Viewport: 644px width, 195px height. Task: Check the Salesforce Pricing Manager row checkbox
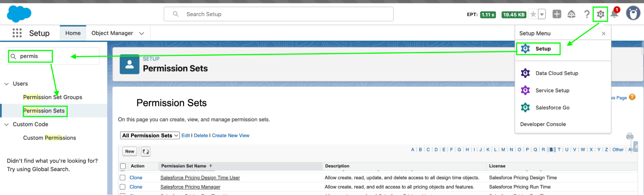pyautogui.click(x=122, y=187)
